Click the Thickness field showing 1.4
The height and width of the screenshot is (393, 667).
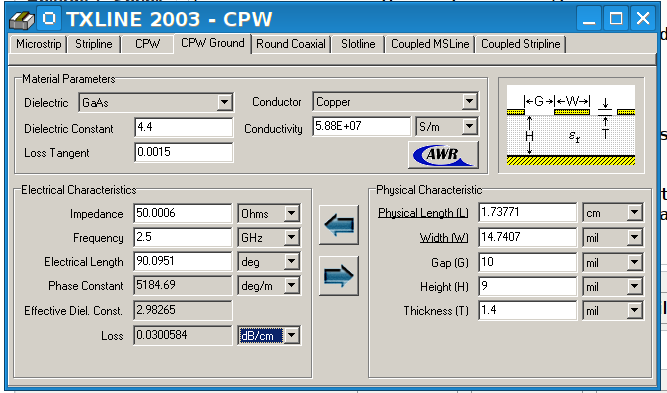point(527,310)
